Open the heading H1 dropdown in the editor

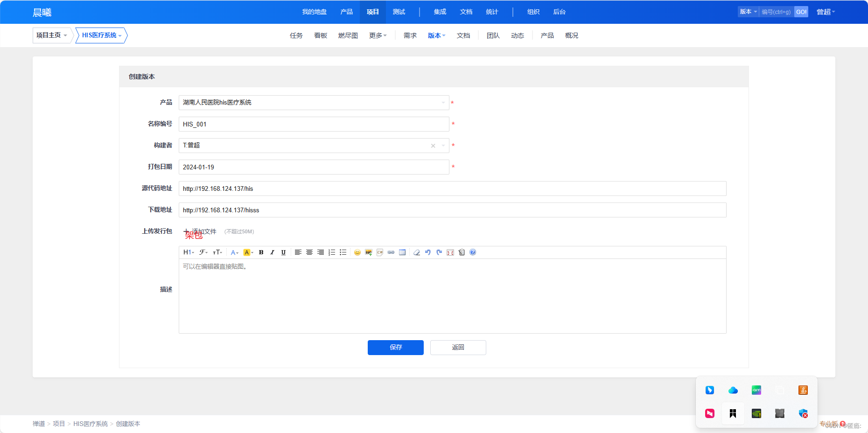[x=189, y=252]
